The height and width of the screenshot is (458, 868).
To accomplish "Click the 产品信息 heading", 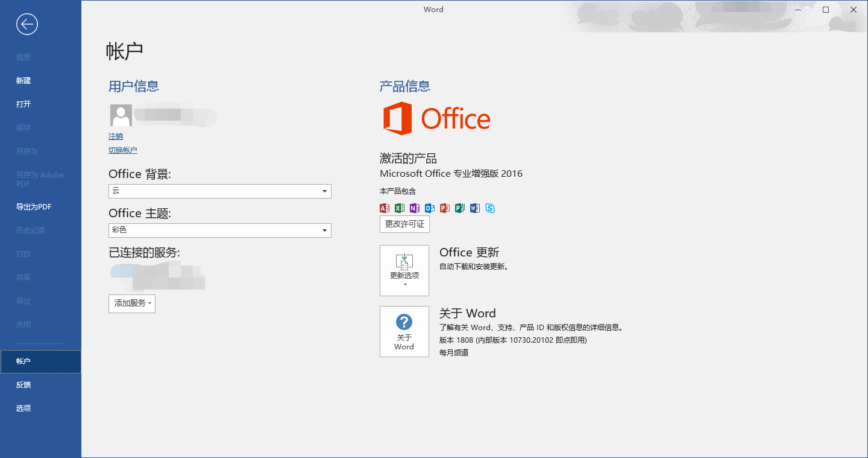I will [x=405, y=86].
